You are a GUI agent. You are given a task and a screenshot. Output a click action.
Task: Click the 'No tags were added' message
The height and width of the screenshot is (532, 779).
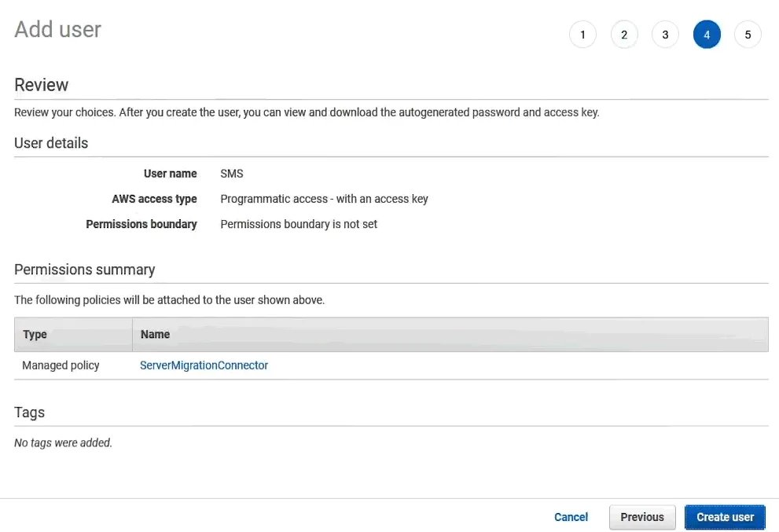click(x=63, y=442)
